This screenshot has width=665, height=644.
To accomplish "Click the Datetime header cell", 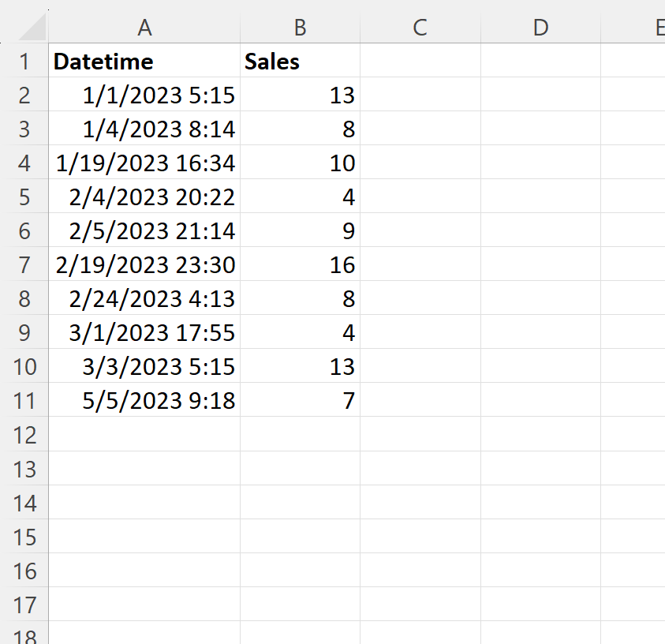I will pyautogui.click(x=144, y=61).
